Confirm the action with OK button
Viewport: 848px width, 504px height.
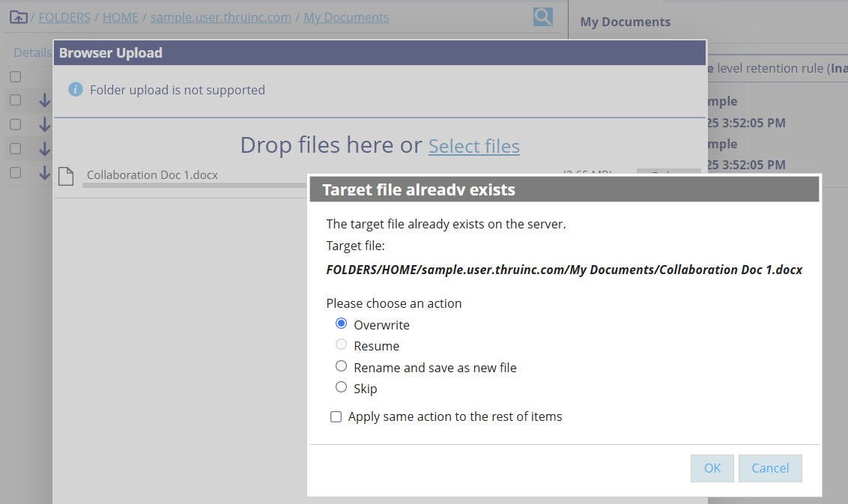pyautogui.click(x=712, y=468)
